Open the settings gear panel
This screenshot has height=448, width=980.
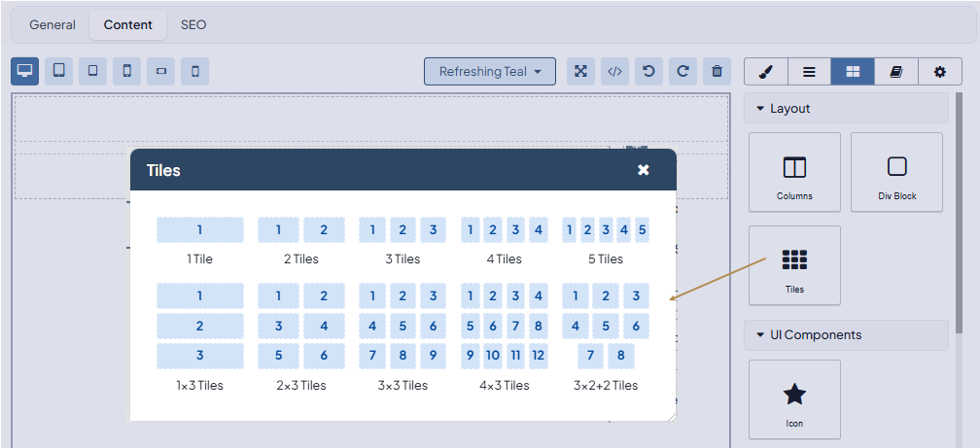click(x=939, y=72)
